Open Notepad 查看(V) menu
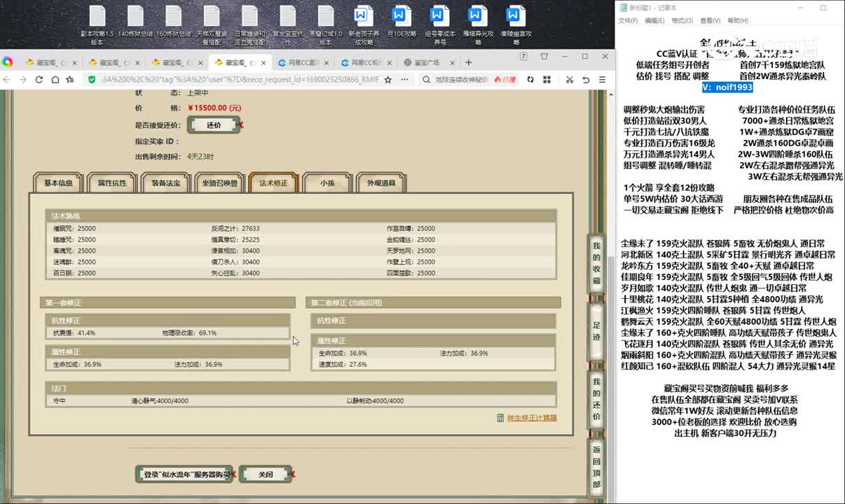845x504 pixels. point(710,21)
